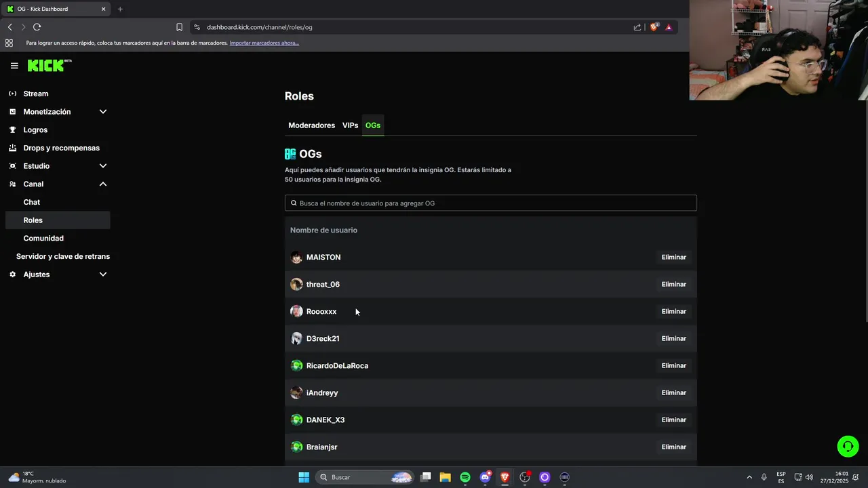Click username iAndreyy
The image size is (868, 488).
click(x=322, y=392)
